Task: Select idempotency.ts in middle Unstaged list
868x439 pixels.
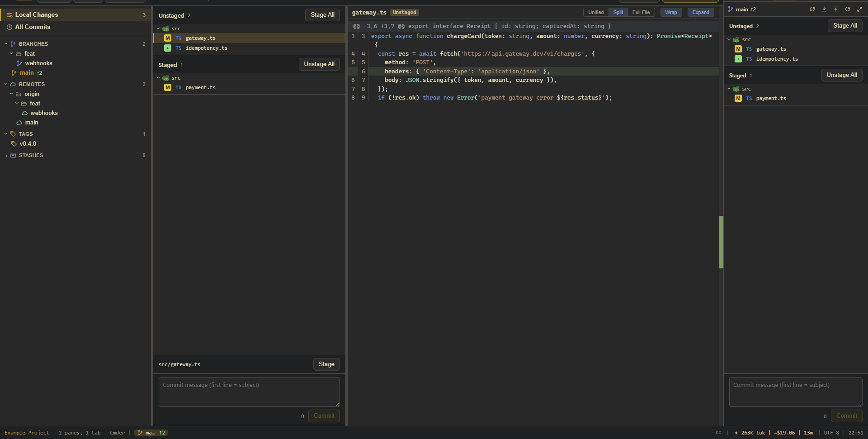Action: 250,48
